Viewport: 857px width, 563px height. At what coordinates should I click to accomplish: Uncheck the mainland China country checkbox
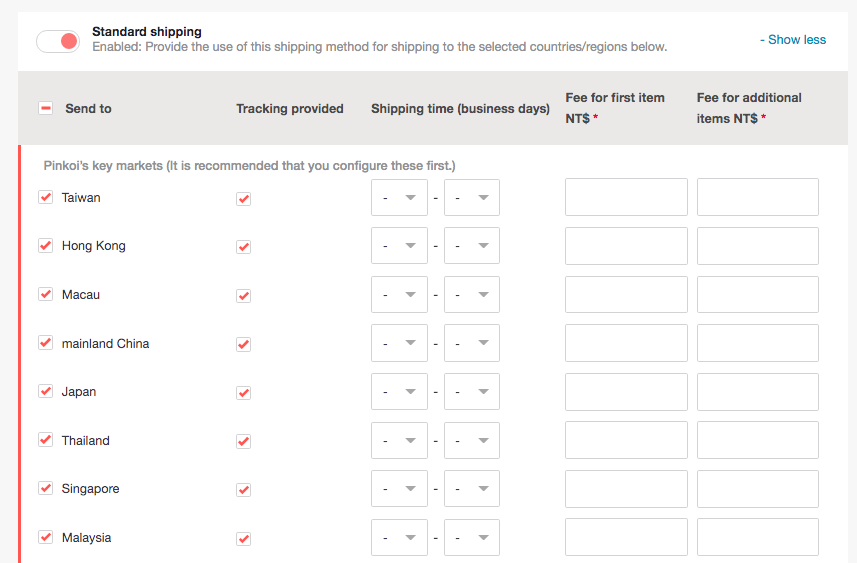pyautogui.click(x=45, y=342)
